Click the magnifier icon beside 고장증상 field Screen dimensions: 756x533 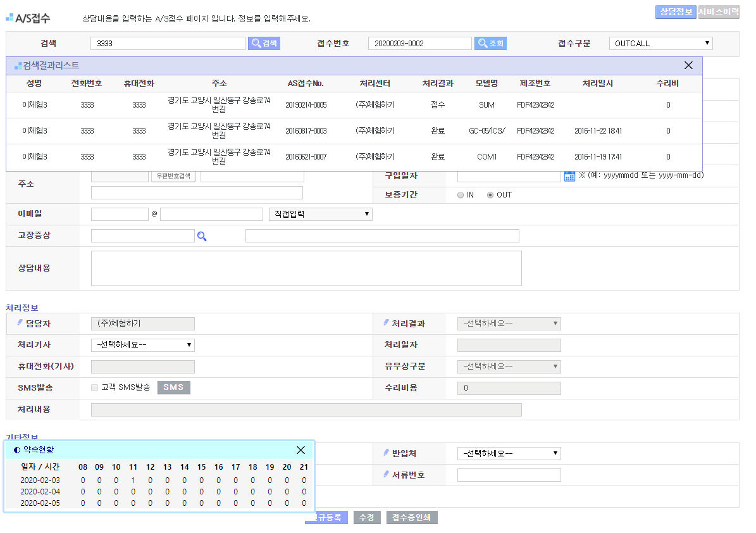click(x=202, y=236)
